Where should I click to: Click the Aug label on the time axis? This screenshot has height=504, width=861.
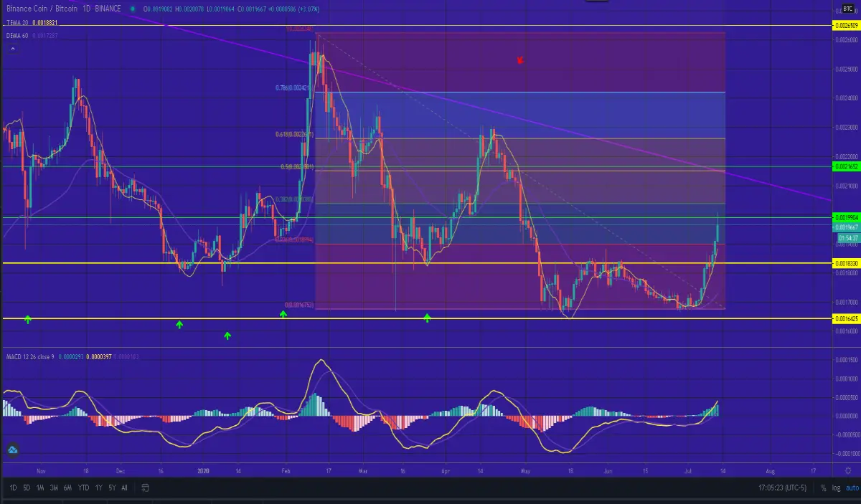[x=770, y=471]
